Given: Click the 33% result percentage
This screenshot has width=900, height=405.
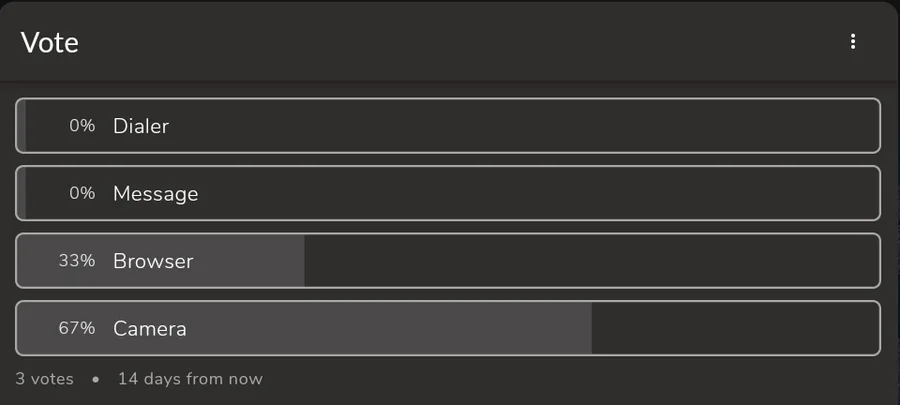Looking at the screenshot, I should pyautogui.click(x=77, y=261).
